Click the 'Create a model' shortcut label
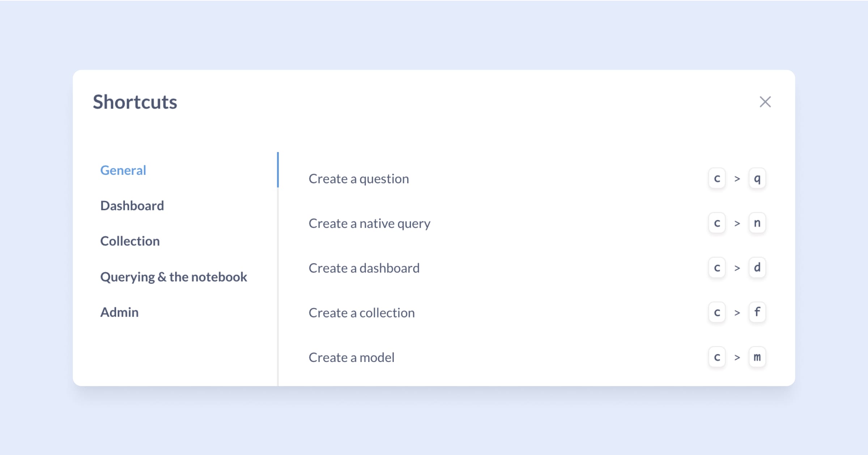The width and height of the screenshot is (868, 455). pyautogui.click(x=351, y=358)
